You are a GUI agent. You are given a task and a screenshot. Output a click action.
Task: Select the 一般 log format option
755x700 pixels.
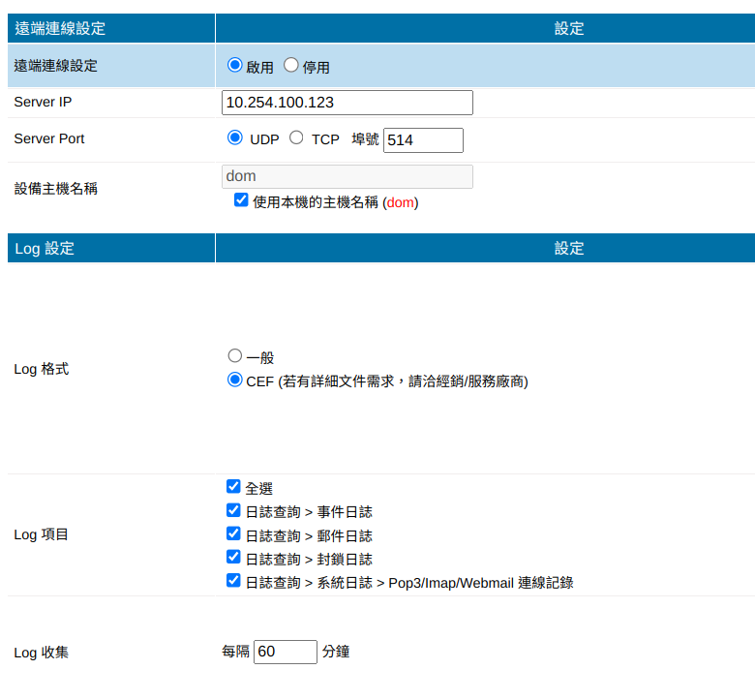[234, 356]
